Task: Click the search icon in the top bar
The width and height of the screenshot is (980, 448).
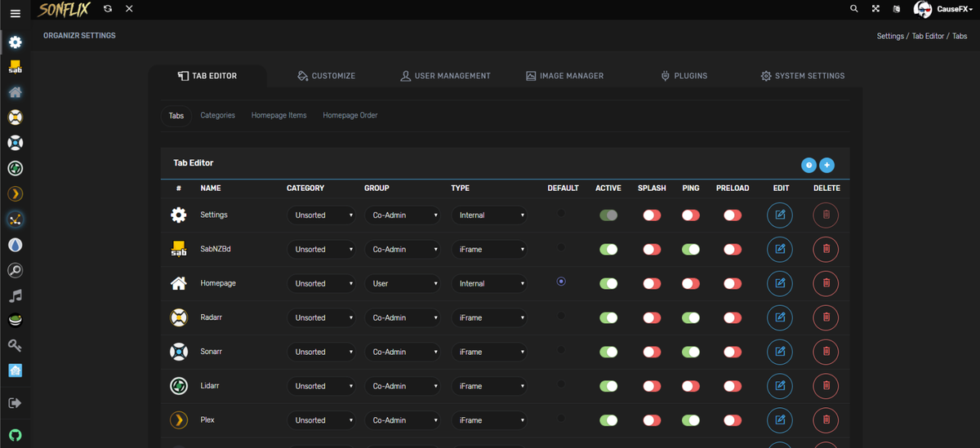Action: point(854,8)
